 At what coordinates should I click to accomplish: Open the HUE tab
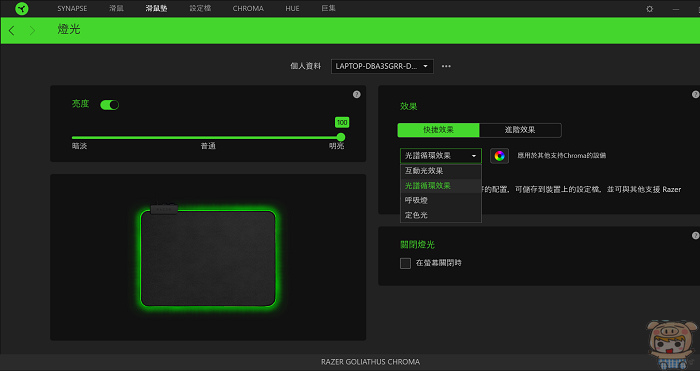point(292,8)
